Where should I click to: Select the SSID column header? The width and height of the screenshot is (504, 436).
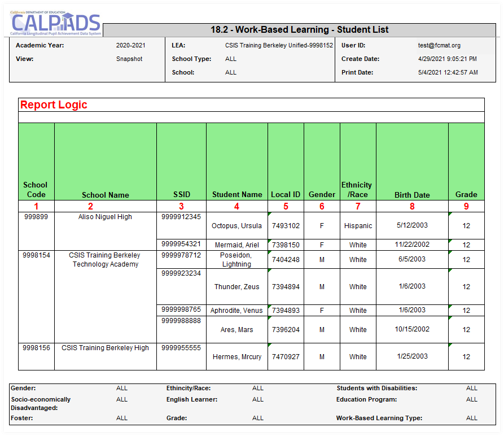pos(181,194)
